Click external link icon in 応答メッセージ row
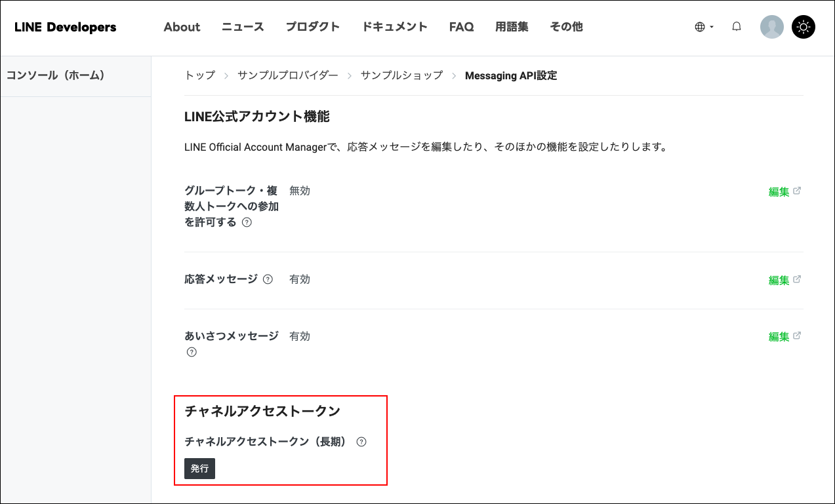This screenshot has width=835, height=504. tap(797, 279)
